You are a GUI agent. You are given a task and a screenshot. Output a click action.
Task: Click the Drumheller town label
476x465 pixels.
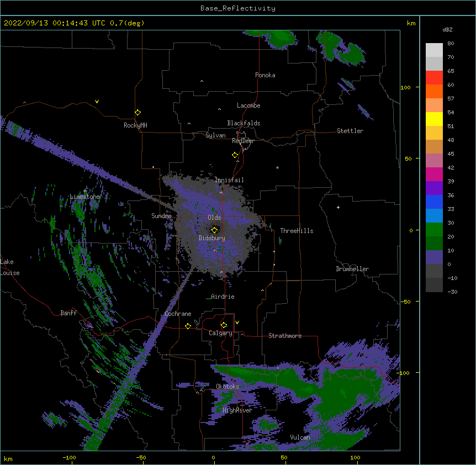point(352,269)
